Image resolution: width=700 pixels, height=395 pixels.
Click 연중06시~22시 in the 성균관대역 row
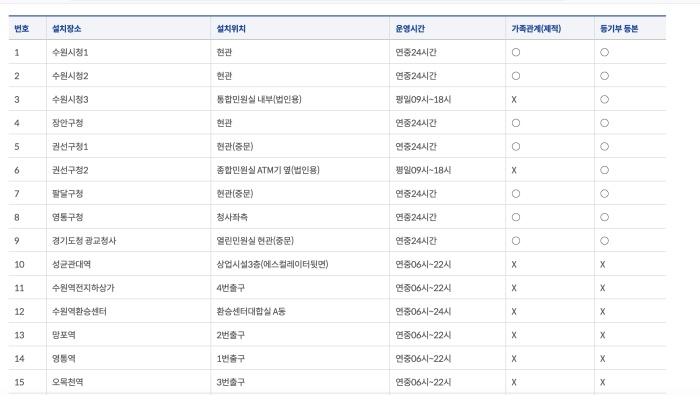click(x=423, y=264)
